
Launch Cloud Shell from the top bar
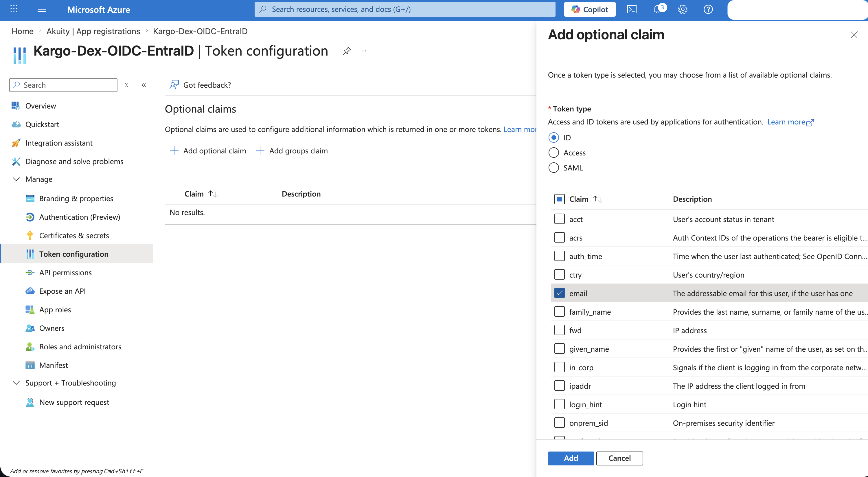(632, 10)
